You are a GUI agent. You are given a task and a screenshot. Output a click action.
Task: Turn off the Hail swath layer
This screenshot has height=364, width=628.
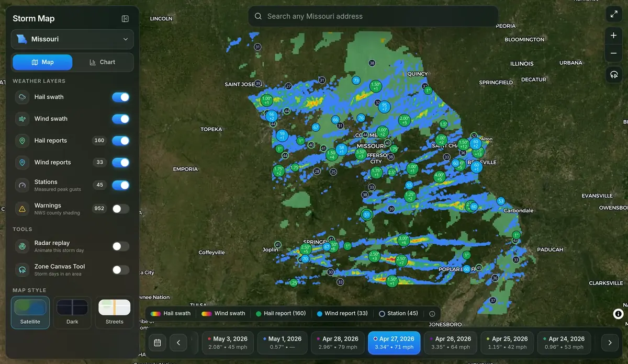click(121, 97)
